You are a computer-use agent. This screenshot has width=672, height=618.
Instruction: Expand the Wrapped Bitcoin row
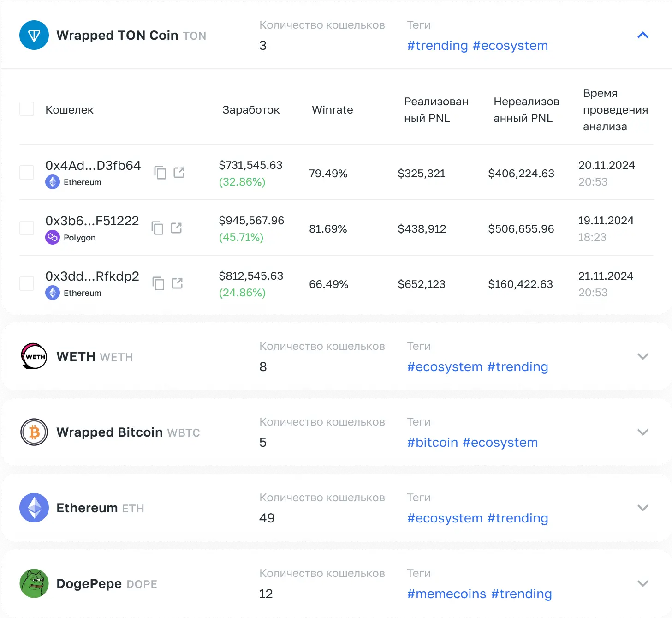pos(642,432)
